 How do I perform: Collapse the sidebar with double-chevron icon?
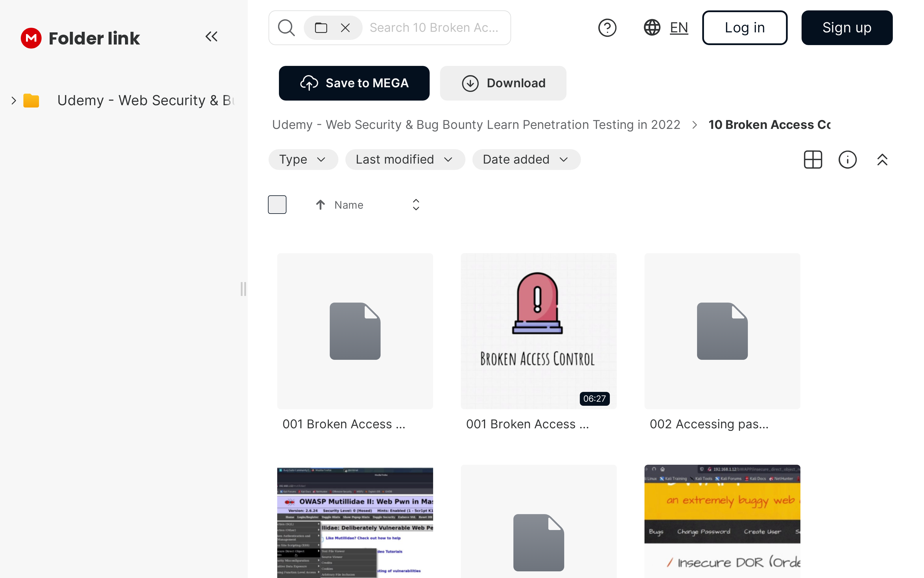tap(211, 37)
